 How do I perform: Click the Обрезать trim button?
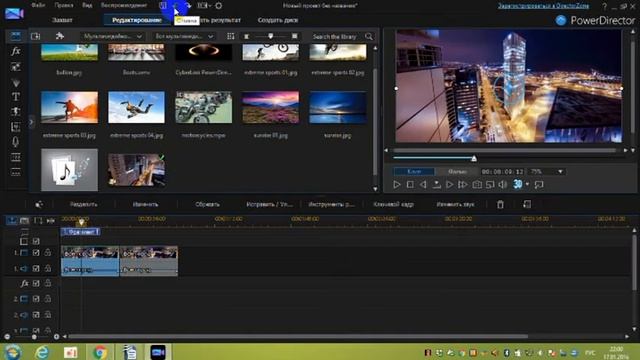(207, 204)
